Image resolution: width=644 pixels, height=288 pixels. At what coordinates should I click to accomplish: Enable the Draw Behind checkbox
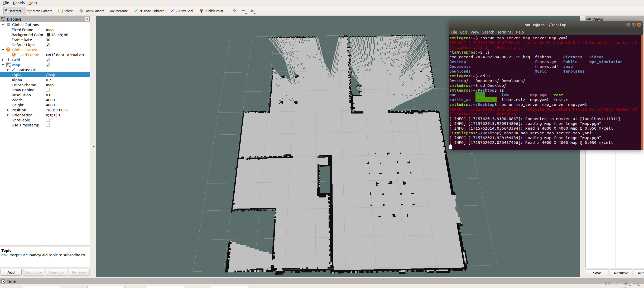pos(48,90)
